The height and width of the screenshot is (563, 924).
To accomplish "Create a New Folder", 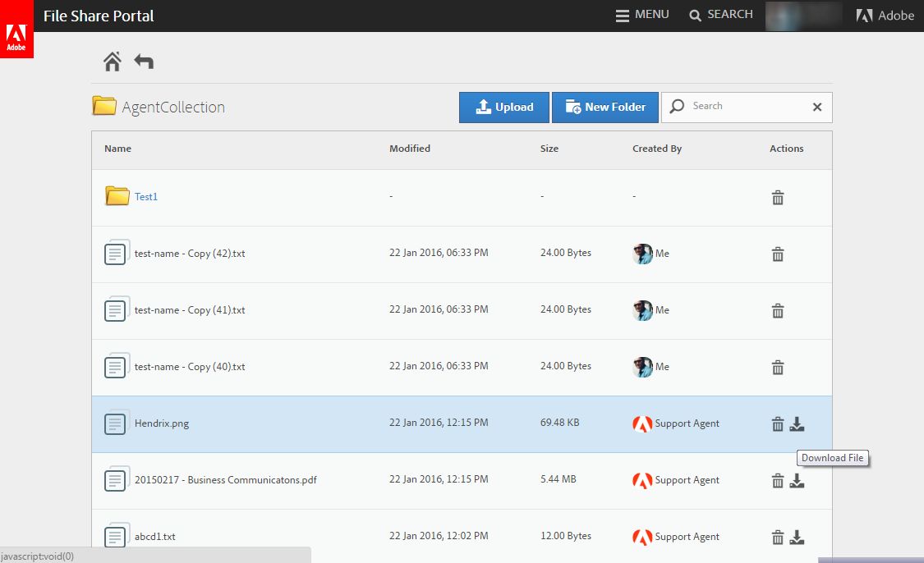I will [x=605, y=107].
